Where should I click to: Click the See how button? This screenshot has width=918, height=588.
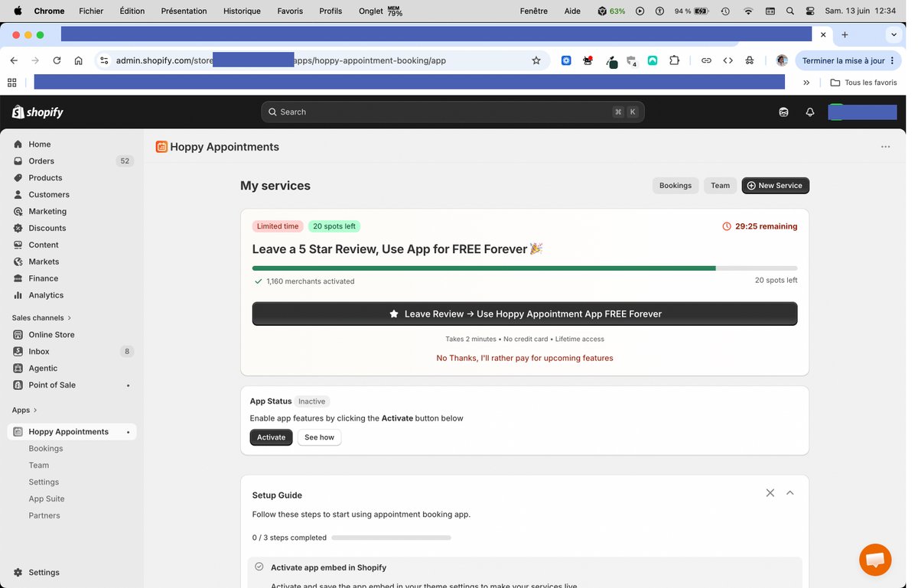(x=319, y=437)
